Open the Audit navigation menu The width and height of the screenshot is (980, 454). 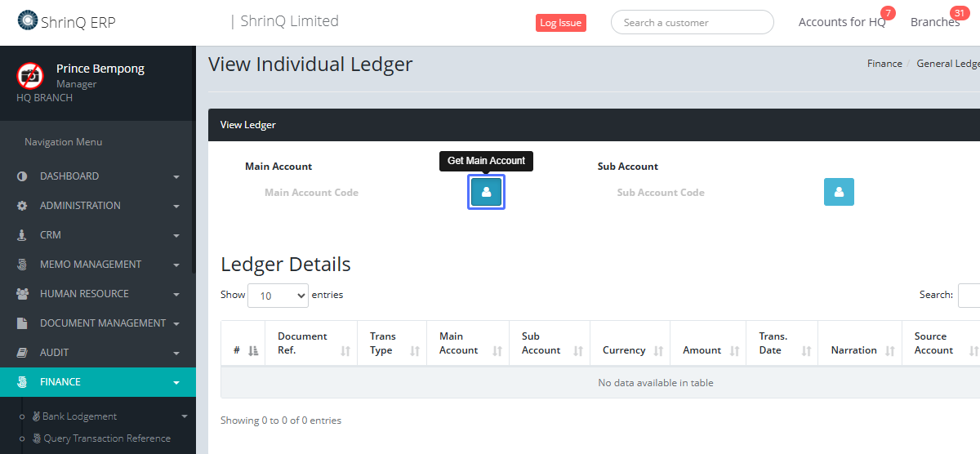[x=97, y=353]
